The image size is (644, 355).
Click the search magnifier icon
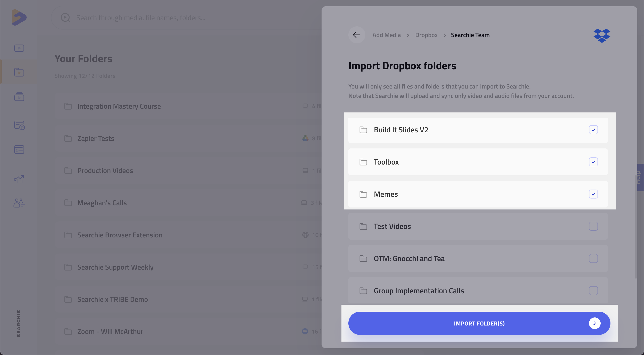tap(66, 17)
